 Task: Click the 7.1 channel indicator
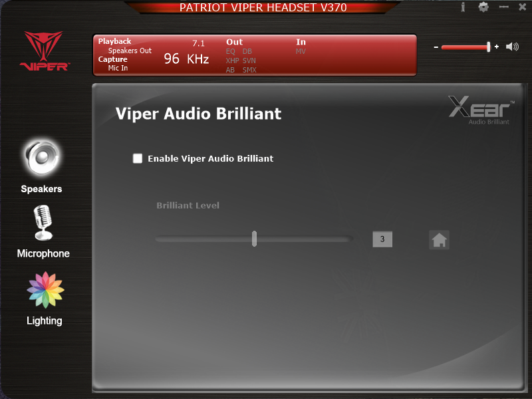(x=198, y=43)
